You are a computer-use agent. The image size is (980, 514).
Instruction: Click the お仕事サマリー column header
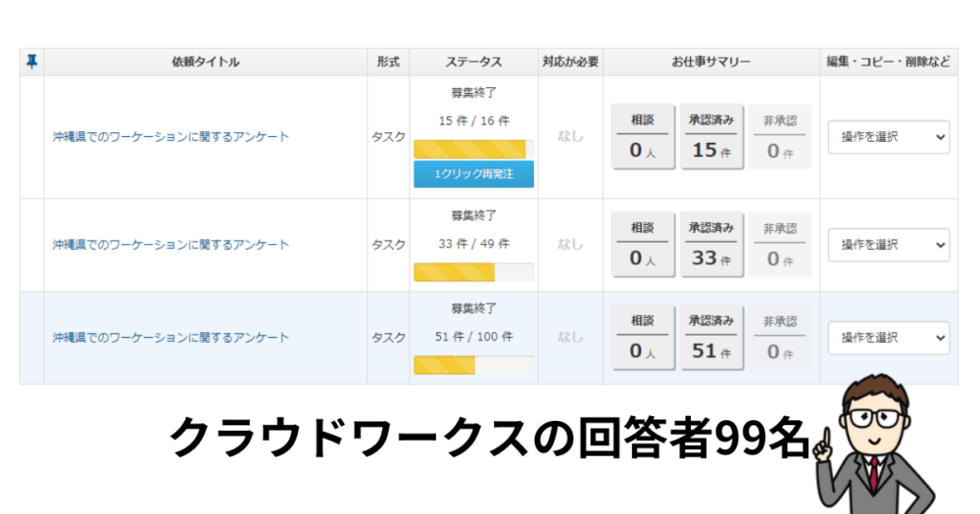tap(711, 62)
